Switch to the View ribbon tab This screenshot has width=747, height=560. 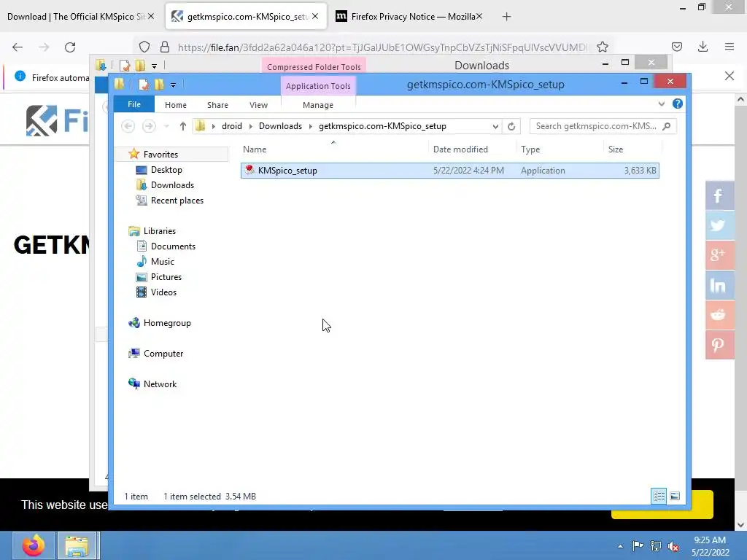pos(259,105)
